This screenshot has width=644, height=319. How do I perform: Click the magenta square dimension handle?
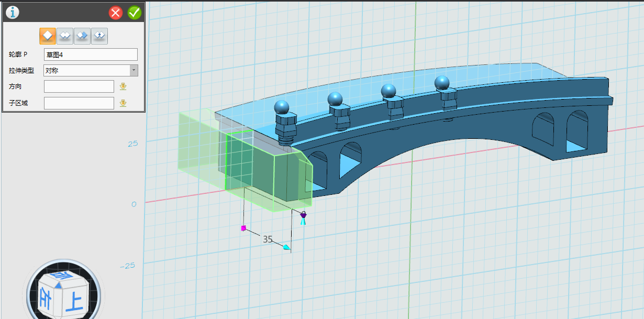pos(243,228)
